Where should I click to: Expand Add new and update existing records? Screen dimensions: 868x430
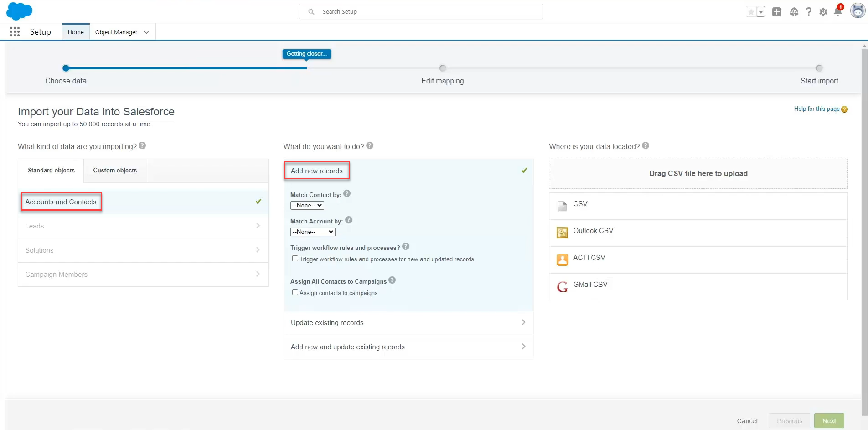408,347
